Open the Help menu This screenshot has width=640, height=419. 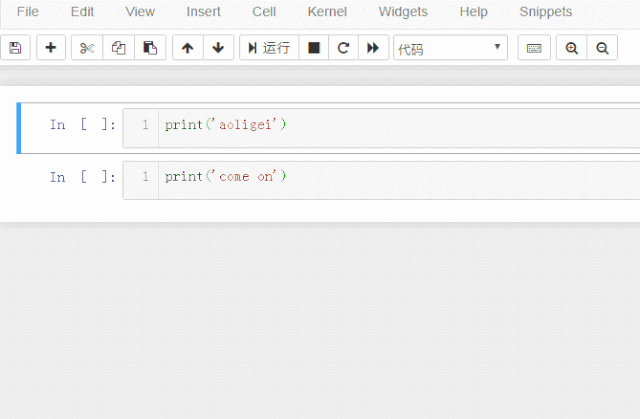(x=473, y=11)
